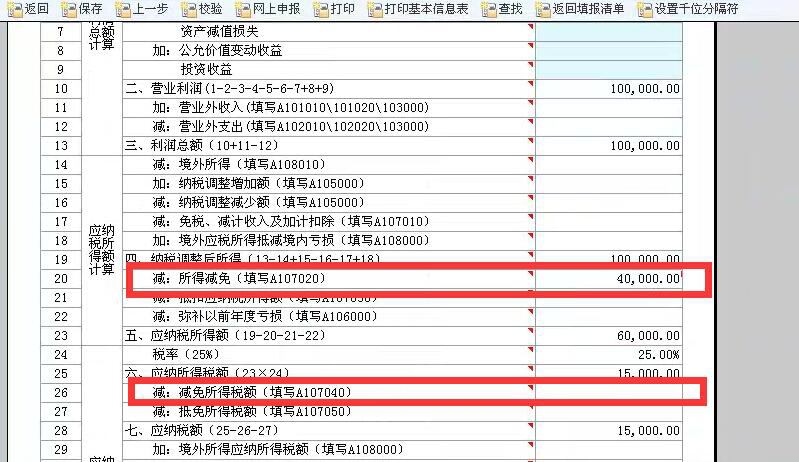799x462 pixels.
Task: Click 营业利润 value cell in row 10
Action: pos(609,89)
